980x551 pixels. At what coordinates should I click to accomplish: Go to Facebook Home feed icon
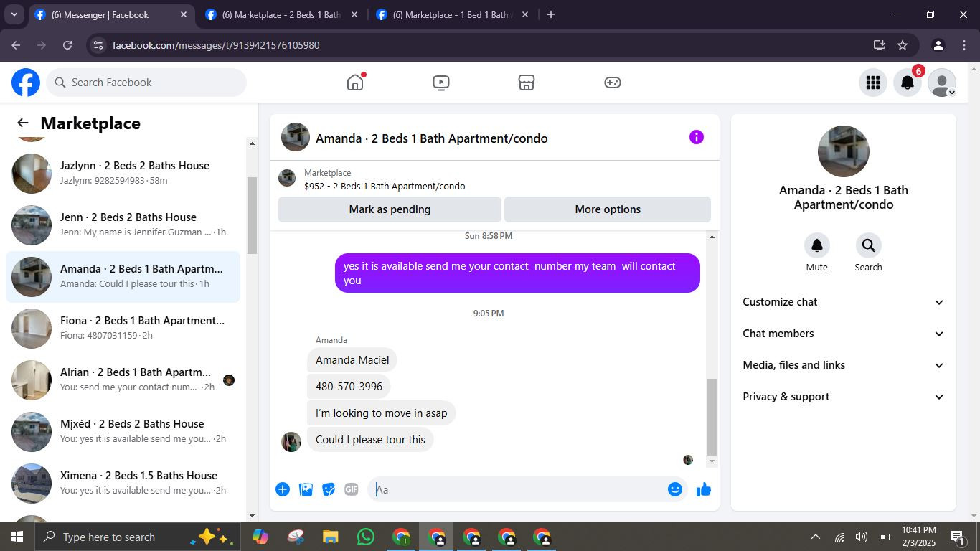click(355, 83)
